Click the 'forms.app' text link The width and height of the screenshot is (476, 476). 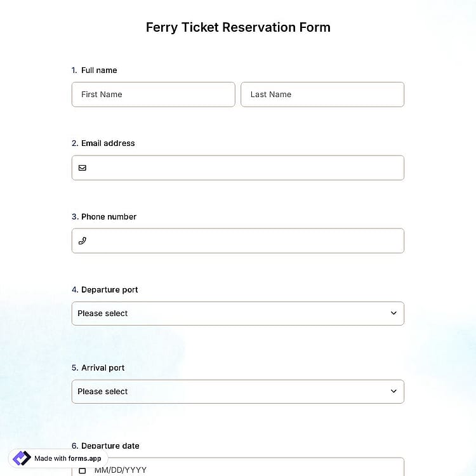(x=84, y=458)
